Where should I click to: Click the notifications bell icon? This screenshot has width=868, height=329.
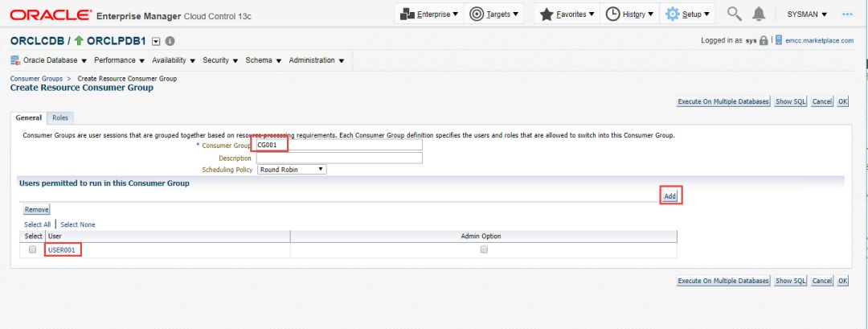(x=759, y=14)
